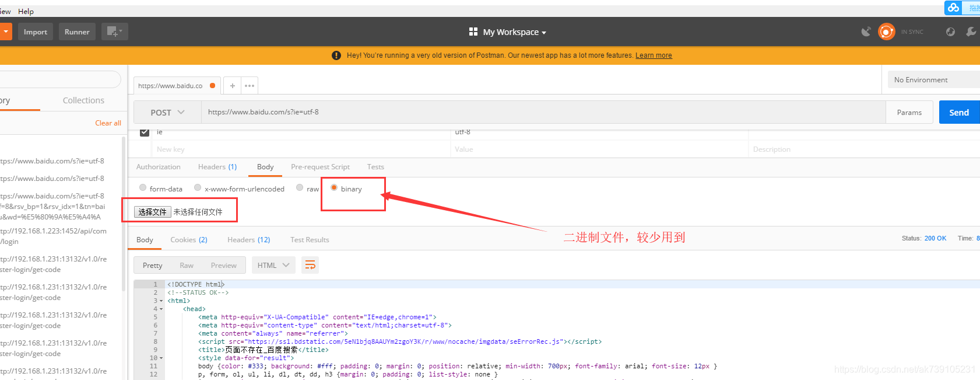Select the x-www-form-urlencoded radio button
The width and height of the screenshot is (980, 380).
198,188
